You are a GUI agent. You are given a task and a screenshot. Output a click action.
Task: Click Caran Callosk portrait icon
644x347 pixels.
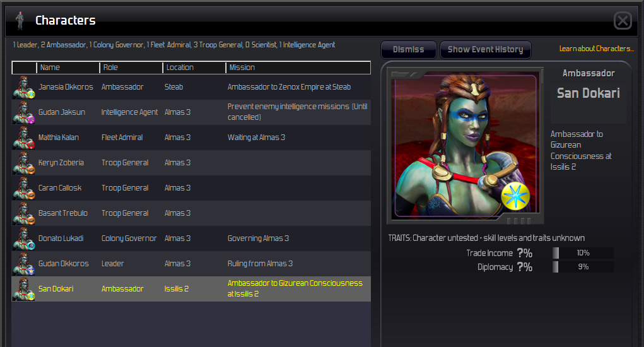coord(24,188)
